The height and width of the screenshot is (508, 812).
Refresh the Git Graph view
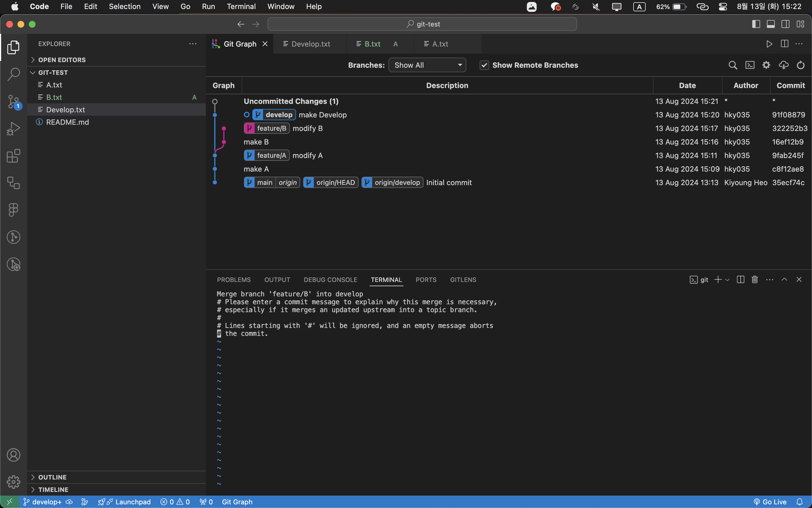point(801,65)
